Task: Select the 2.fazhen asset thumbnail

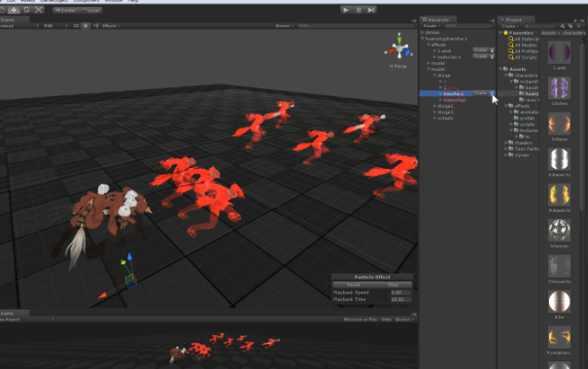Action: 559,88
